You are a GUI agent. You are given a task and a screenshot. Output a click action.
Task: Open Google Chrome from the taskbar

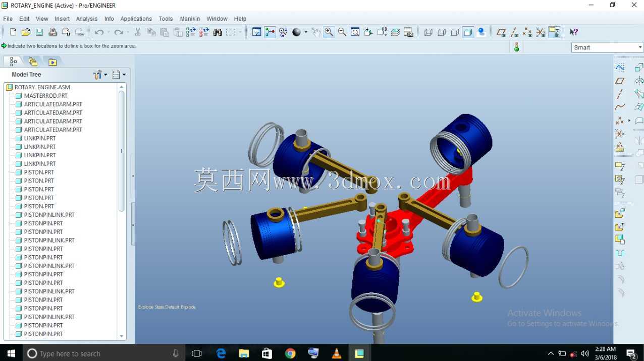[x=290, y=353]
